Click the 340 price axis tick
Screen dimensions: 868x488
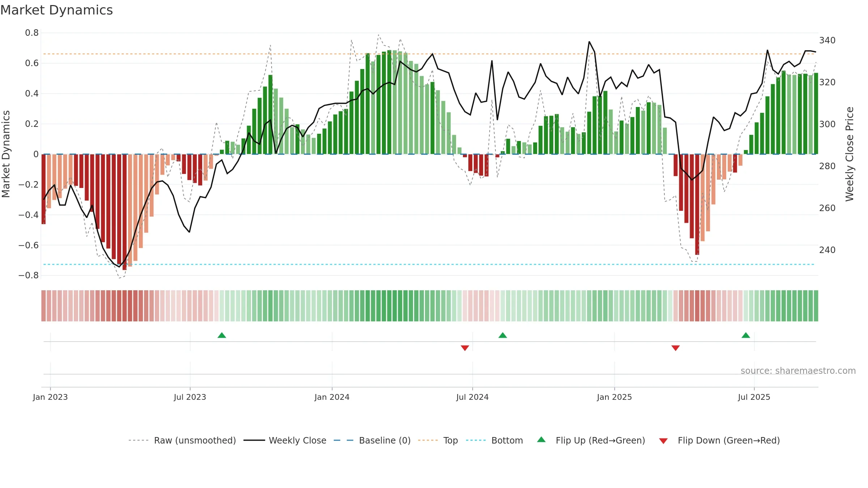[x=827, y=40]
